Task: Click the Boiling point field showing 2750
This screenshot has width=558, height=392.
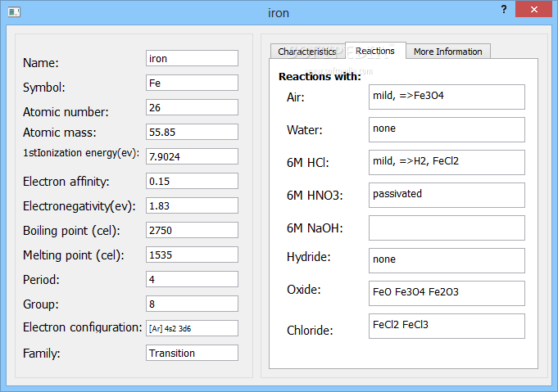Action: pos(192,230)
